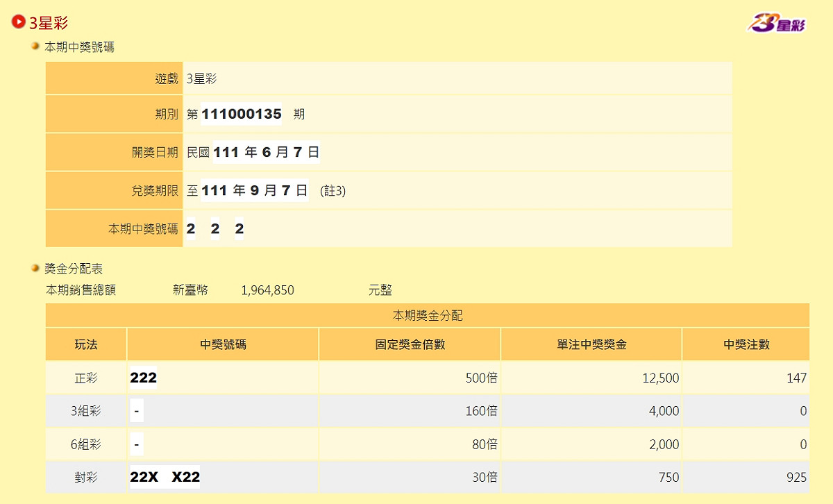Select the draw number 111000135
The image size is (833, 504).
click(242, 114)
